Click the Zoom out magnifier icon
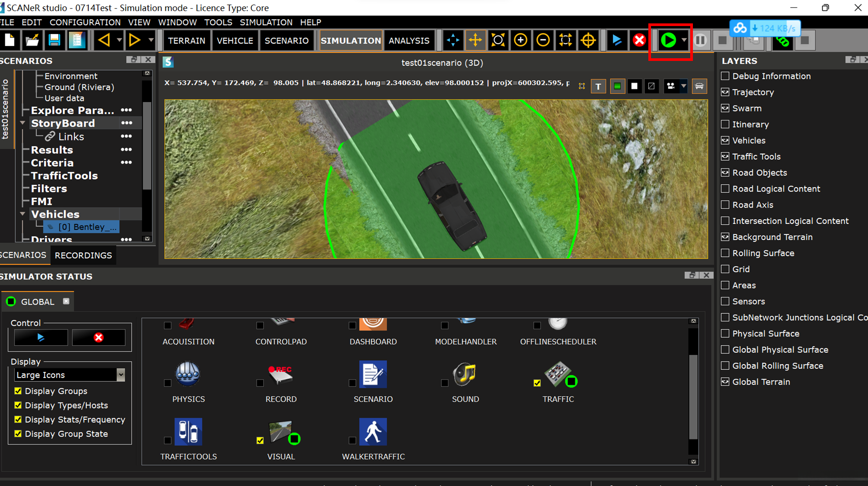Screen dimensions: 868x486 point(543,41)
